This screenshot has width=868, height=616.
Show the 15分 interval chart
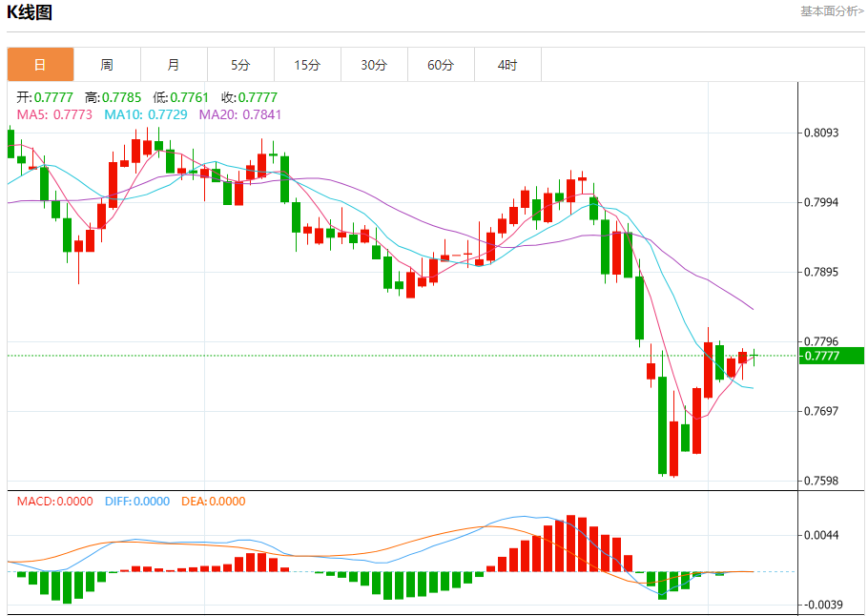[x=307, y=65]
